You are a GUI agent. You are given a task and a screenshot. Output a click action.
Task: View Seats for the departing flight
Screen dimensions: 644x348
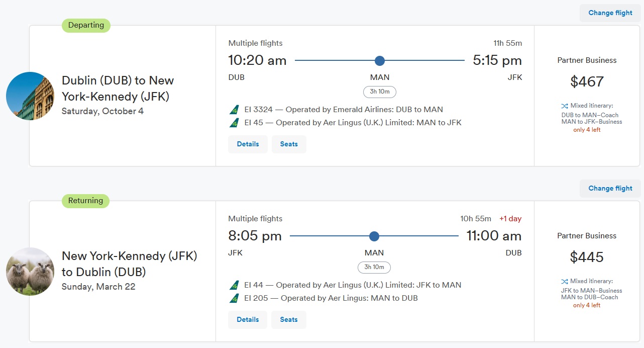click(x=289, y=144)
